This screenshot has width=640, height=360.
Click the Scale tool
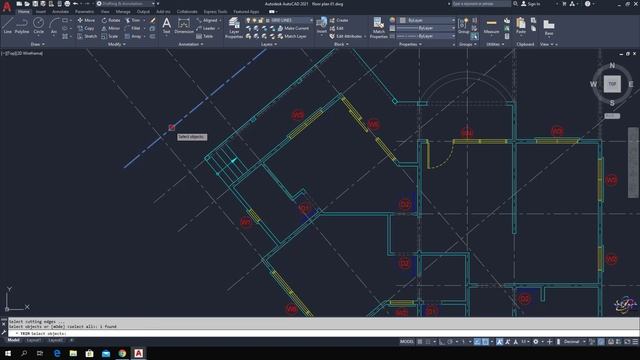pos(110,36)
